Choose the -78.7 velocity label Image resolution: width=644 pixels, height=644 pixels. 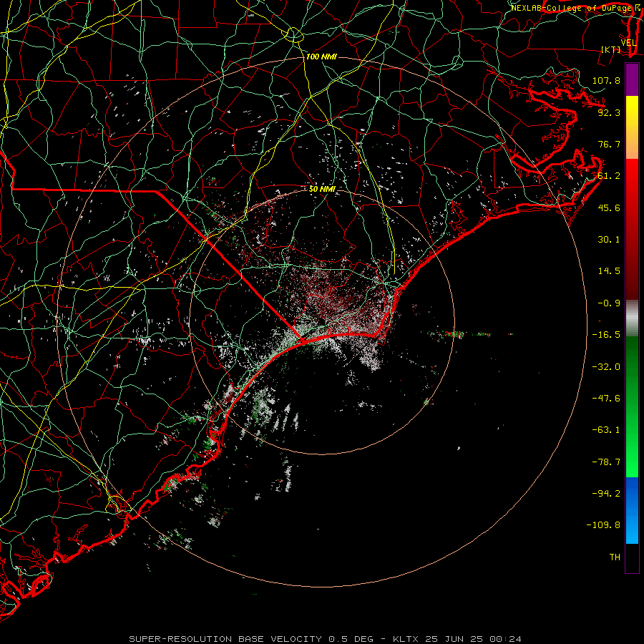(x=606, y=462)
